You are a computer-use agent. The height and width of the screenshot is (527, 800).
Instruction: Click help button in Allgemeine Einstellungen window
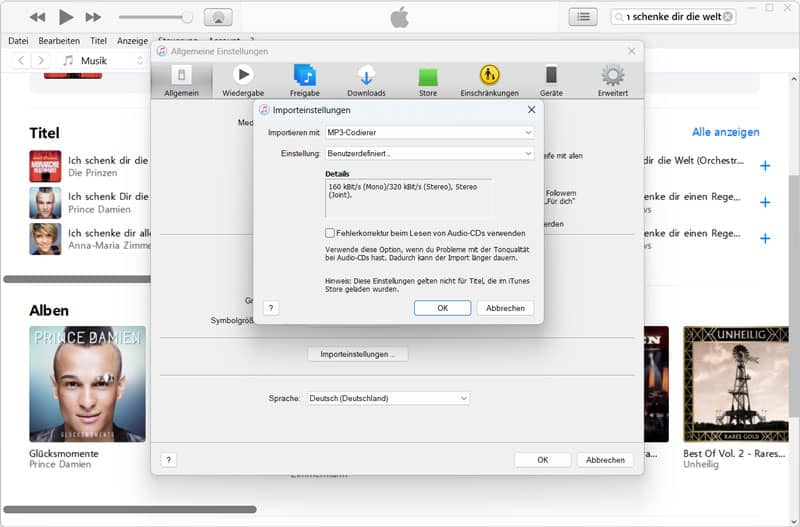(x=169, y=460)
